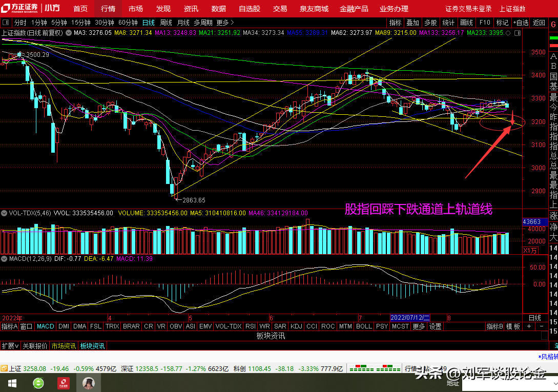Image resolution: width=558 pixels, height=392 pixels.
Task: Open the green browser icon in taskbar
Action: coord(38,383)
